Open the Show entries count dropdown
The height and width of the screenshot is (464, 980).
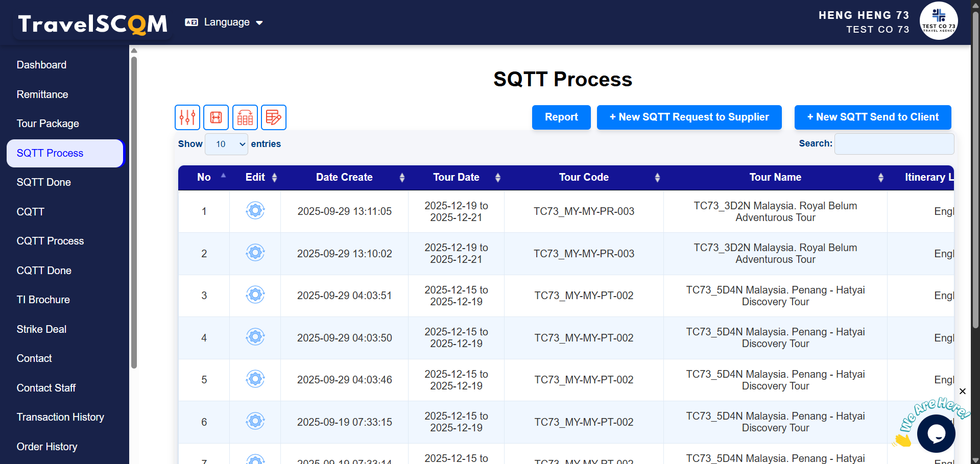(x=226, y=144)
